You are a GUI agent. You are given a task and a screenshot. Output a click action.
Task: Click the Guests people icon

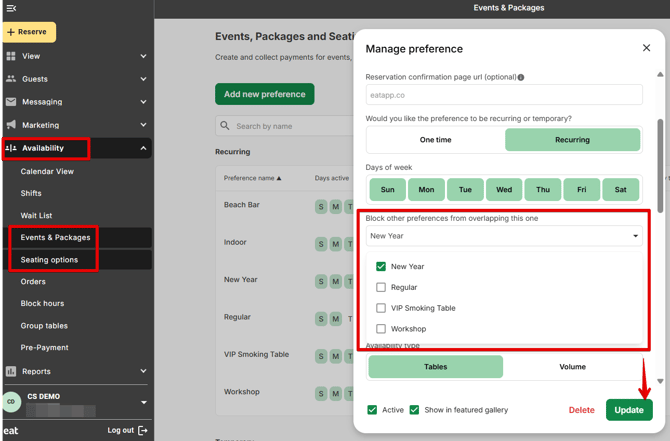[x=11, y=79]
